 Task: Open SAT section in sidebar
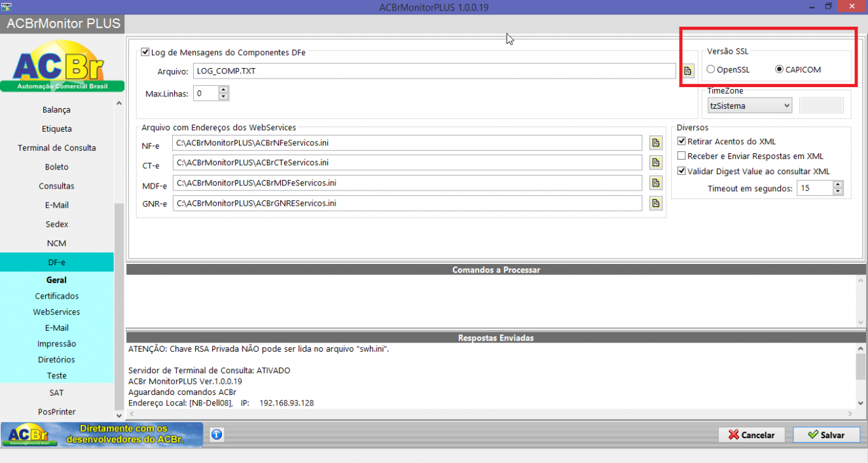(56, 392)
